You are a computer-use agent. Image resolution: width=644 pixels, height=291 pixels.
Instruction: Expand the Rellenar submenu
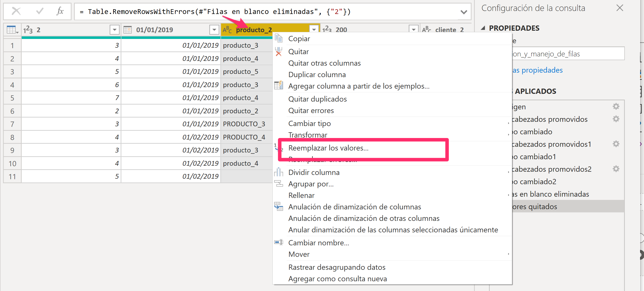click(x=508, y=195)
